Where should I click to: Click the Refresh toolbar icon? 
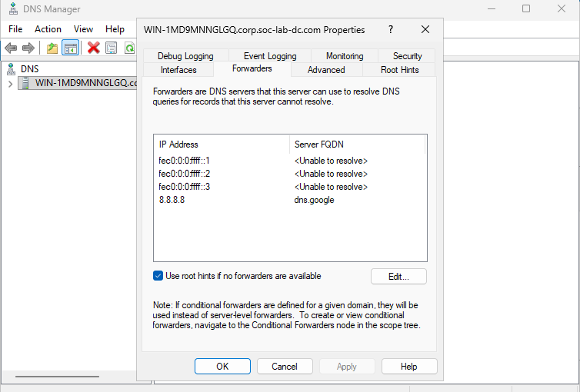(129, 48)
